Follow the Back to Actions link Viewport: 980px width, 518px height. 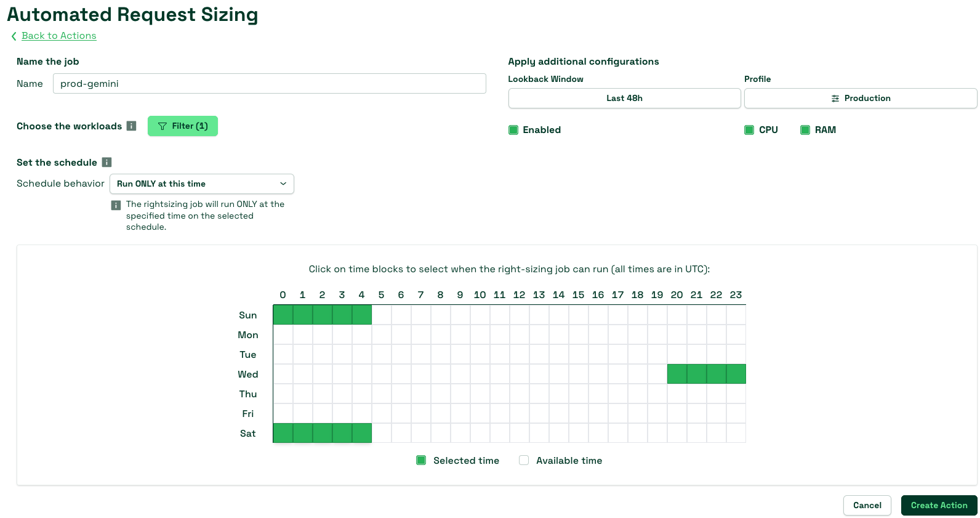(x=59, y=36)
